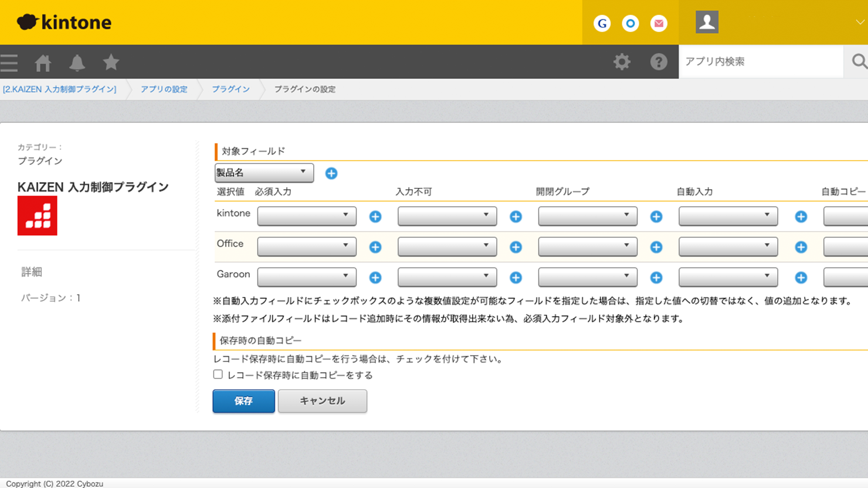Click the Office row label

[230, 244]
